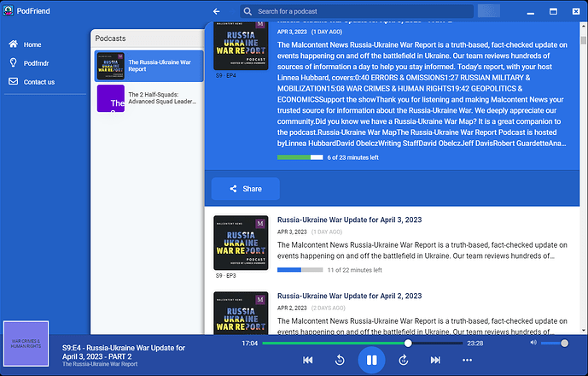This screenshot has height=376, width=588.
Task: Click the now-playing chapter artwork
Action: tap(26, 344)
